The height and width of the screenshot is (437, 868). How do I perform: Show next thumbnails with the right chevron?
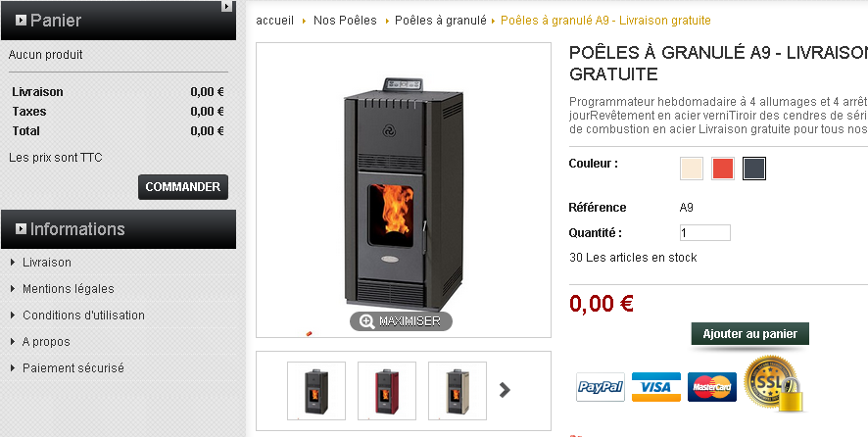[505, 390]
